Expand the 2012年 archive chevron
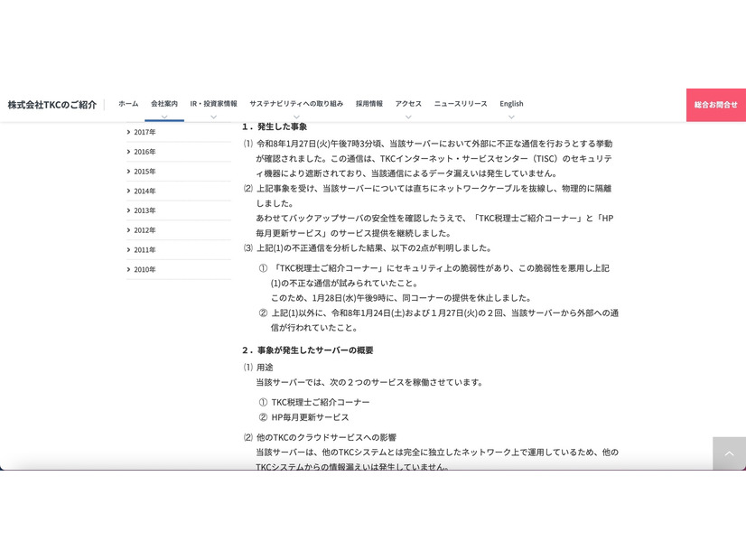 coord(145,229)
